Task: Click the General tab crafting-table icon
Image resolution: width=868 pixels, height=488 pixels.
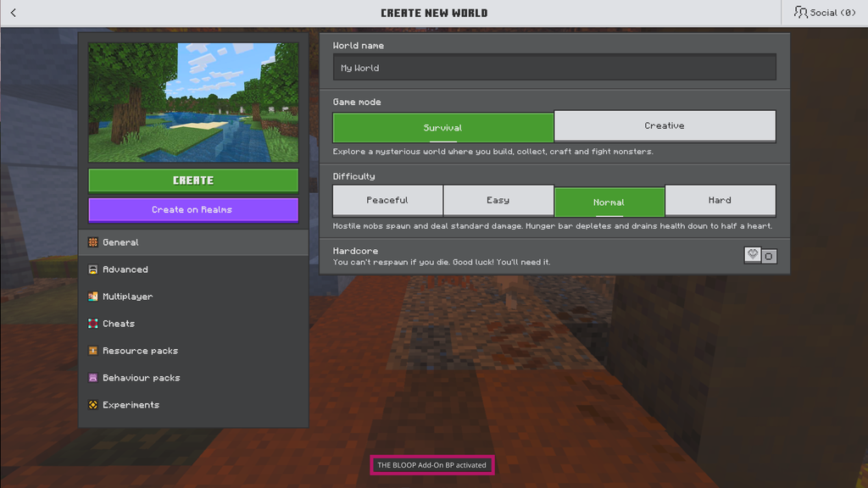Action: click(x=93, y=242)
